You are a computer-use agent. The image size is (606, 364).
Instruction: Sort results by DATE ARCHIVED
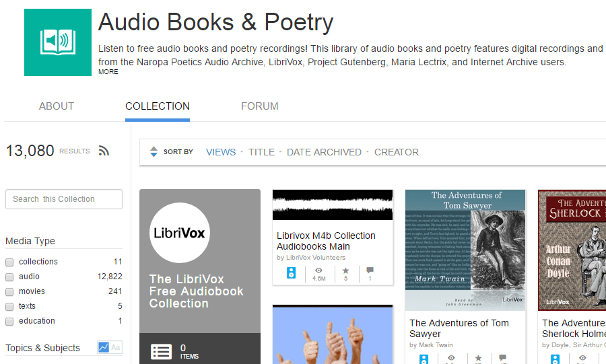(324, 152)
